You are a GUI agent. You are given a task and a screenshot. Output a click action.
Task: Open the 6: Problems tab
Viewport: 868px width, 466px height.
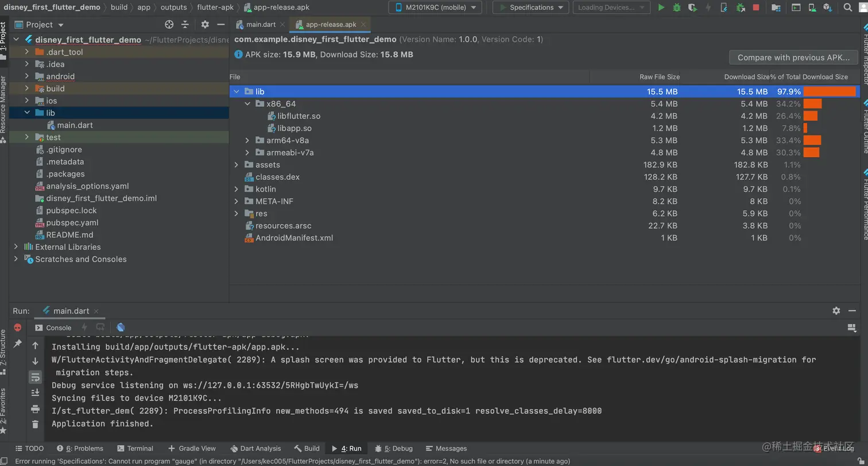[80, 448]
